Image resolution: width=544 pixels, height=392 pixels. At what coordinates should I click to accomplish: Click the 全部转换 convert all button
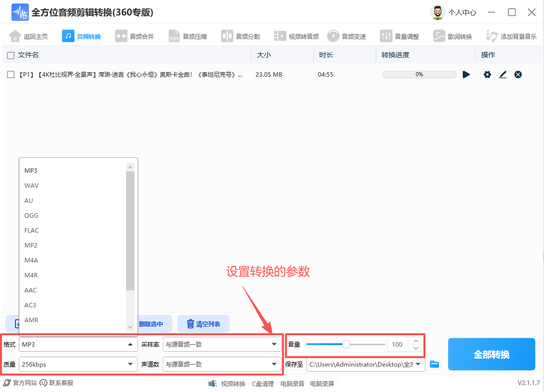[x=491, y=354]
